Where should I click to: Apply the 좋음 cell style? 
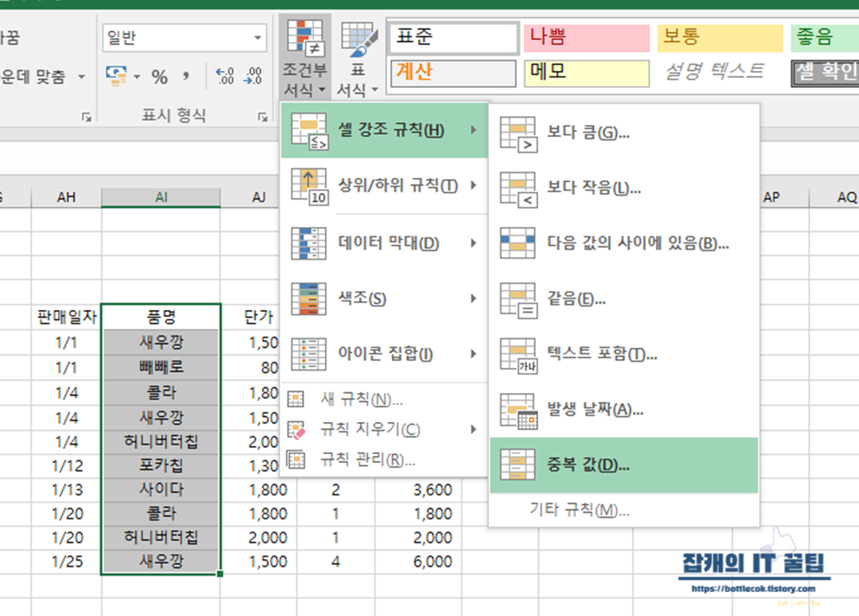tap(824, 37)
